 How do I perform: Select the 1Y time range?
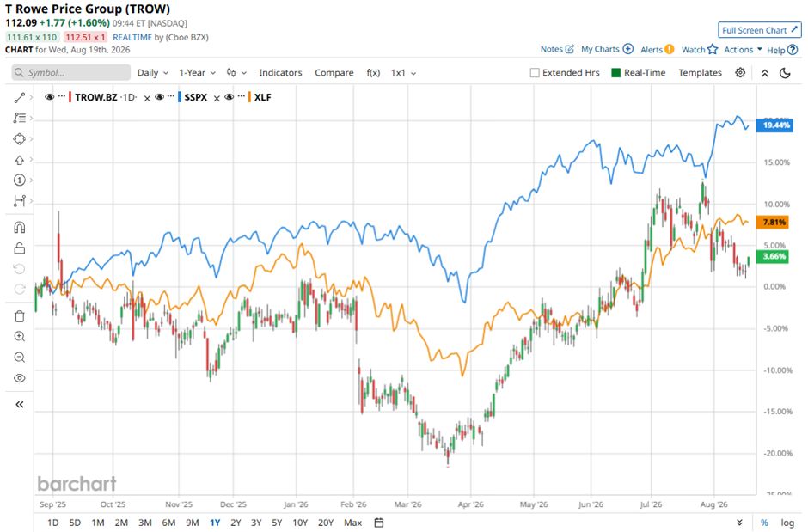[x=215, y=523]
